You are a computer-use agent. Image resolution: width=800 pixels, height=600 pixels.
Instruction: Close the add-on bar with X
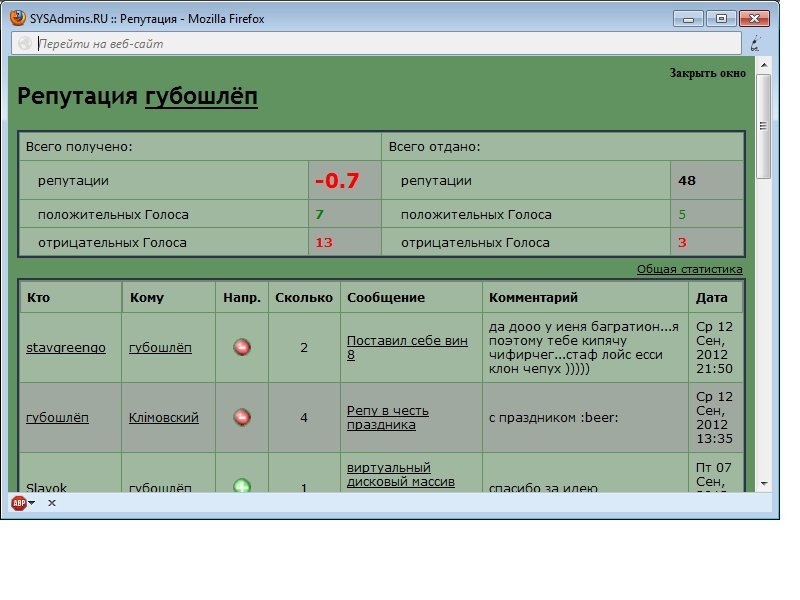pos(52,503)
